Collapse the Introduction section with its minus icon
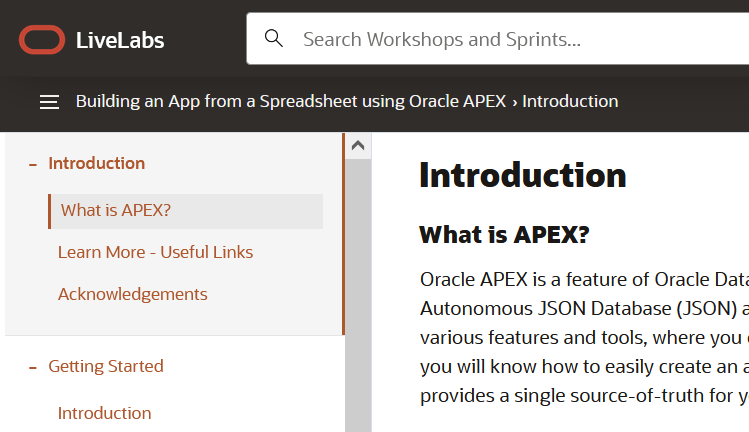The height and width of the screenshot is (432, 749). [33, 164]
